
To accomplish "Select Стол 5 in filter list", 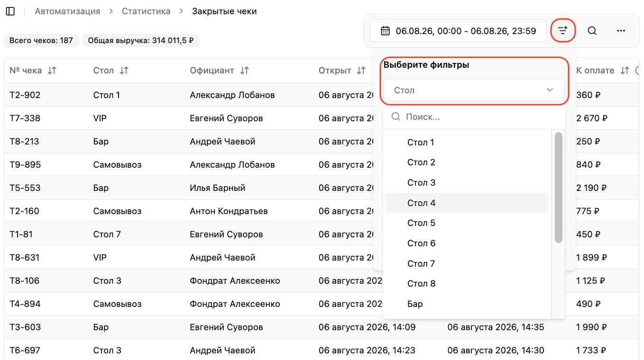I will point(467,223).
